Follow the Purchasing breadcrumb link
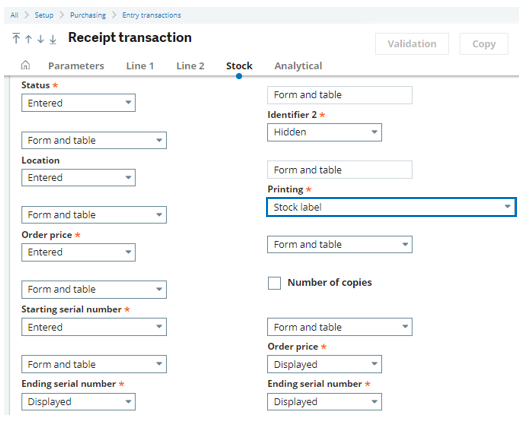Image resolution: width=523 pixels, height=422 pixels. (x=88, y=15)
